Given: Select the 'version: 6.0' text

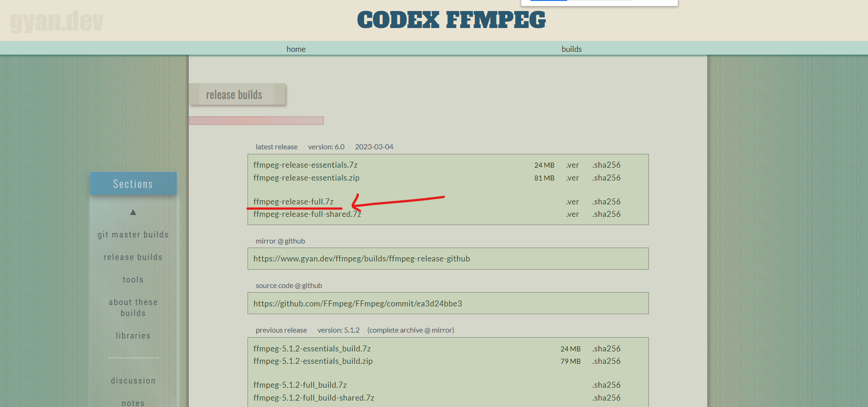Looking at the screenshot, I should pos(326,147).
